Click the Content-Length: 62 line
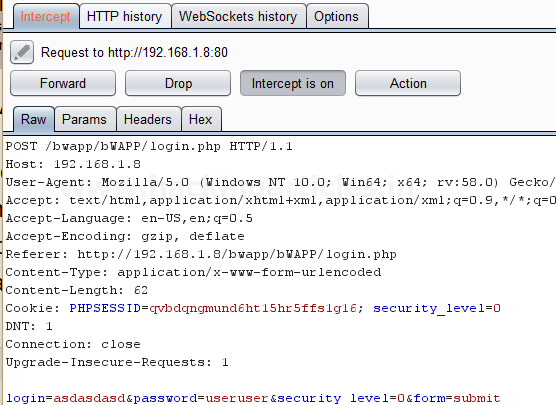 (x=77, y=290)
